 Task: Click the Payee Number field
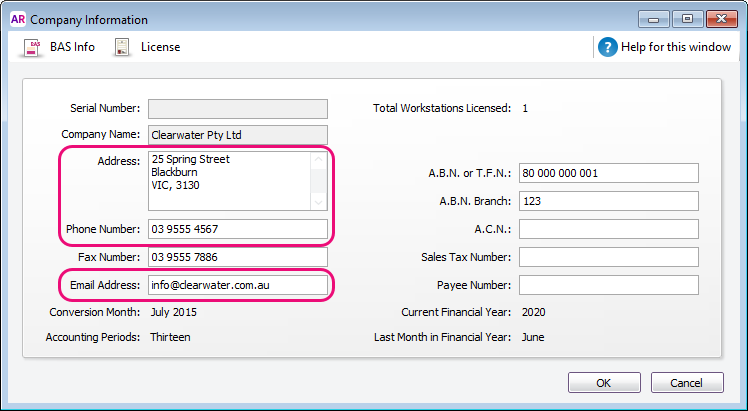pos(609,285)
